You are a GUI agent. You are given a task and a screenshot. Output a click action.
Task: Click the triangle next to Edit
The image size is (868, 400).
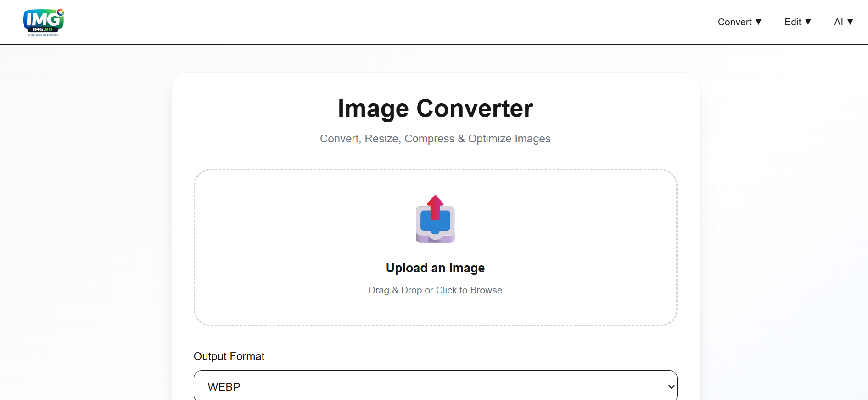pos(808,22)
